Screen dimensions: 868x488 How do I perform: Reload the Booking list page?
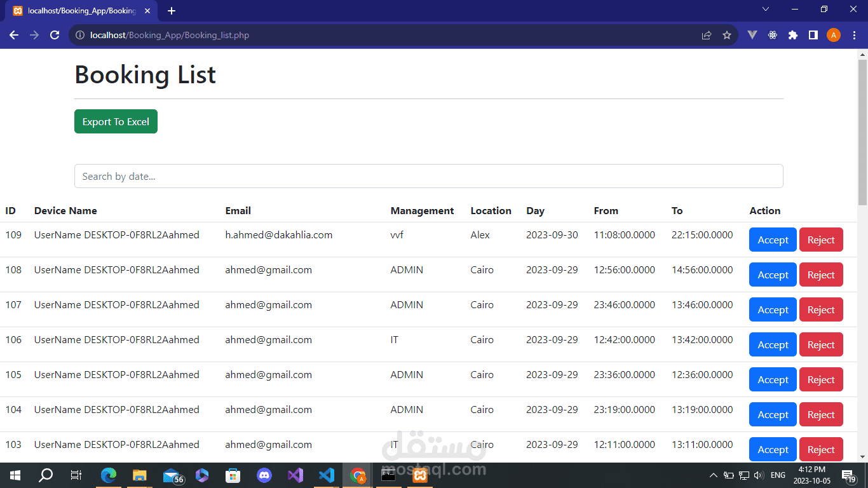[55, 35]
